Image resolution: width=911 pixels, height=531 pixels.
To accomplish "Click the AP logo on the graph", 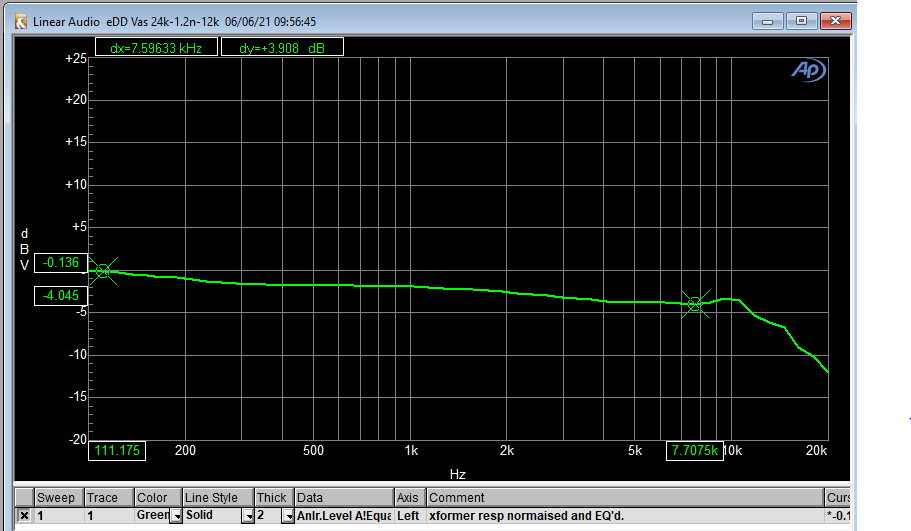I will 809,71.
